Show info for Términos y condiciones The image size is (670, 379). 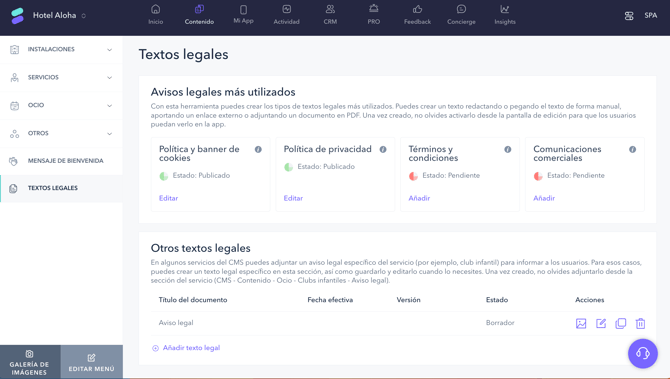pyautogui.click(x=508, y=150)
